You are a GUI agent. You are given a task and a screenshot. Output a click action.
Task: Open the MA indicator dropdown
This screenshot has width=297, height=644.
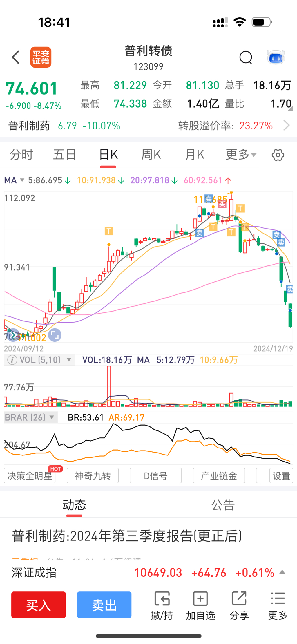pos(14,180)
